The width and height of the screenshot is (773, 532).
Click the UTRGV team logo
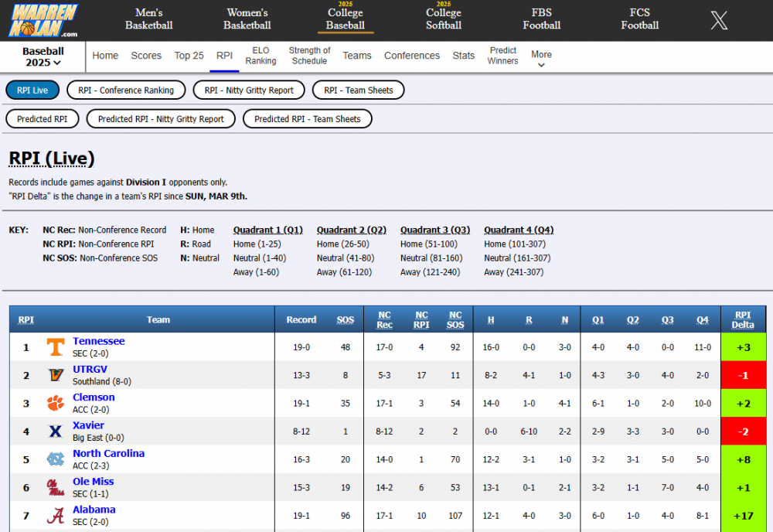(55, 376)
